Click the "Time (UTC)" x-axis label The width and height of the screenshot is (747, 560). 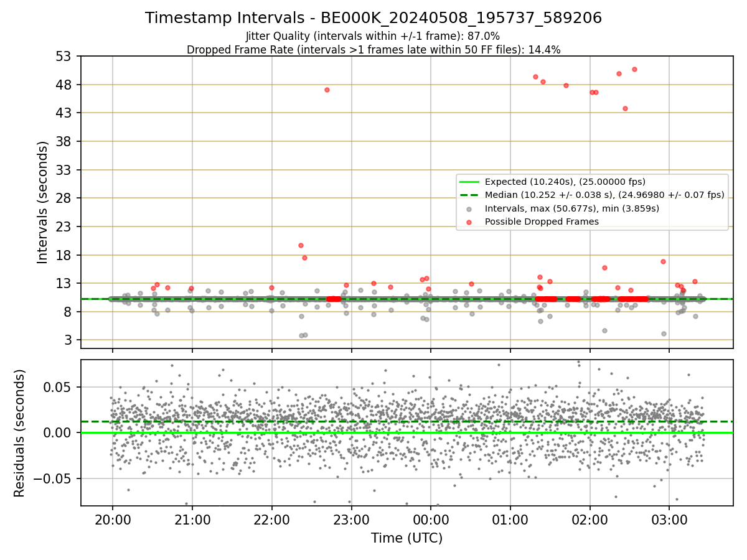click(x=406, y=538)
